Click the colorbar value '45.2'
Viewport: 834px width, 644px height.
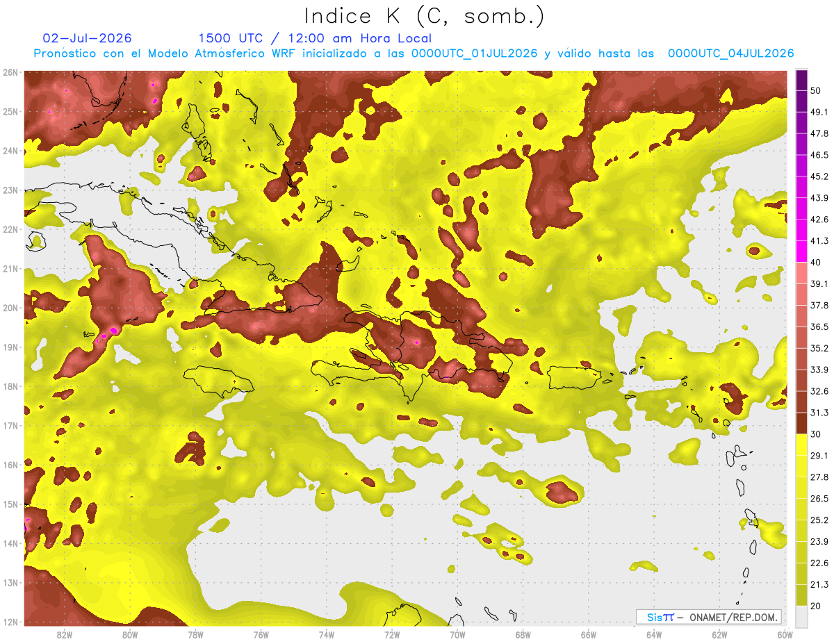click(819, 176)
